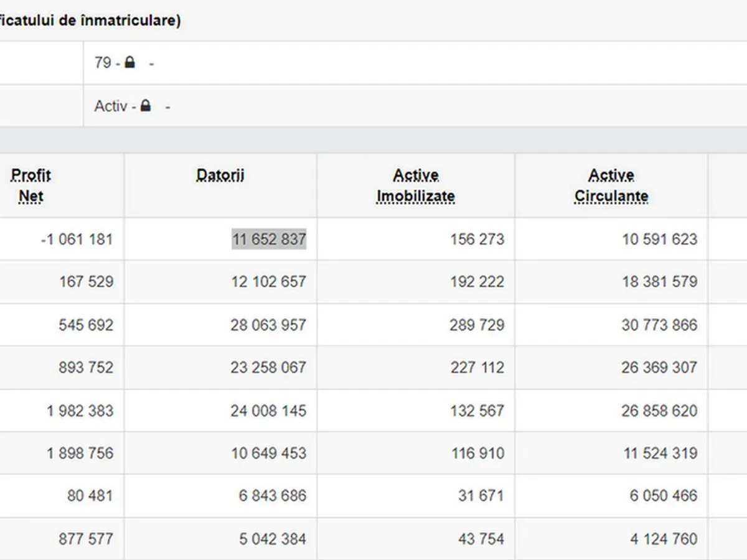Click the Profit Net value 893 752
Viewport: 747px width, 560px height.
(x=86, y=368)
